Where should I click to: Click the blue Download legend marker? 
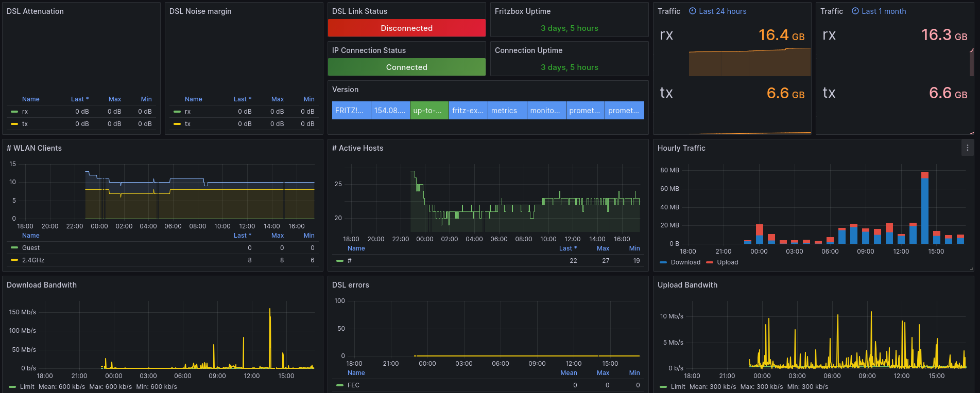click(663, 262)
